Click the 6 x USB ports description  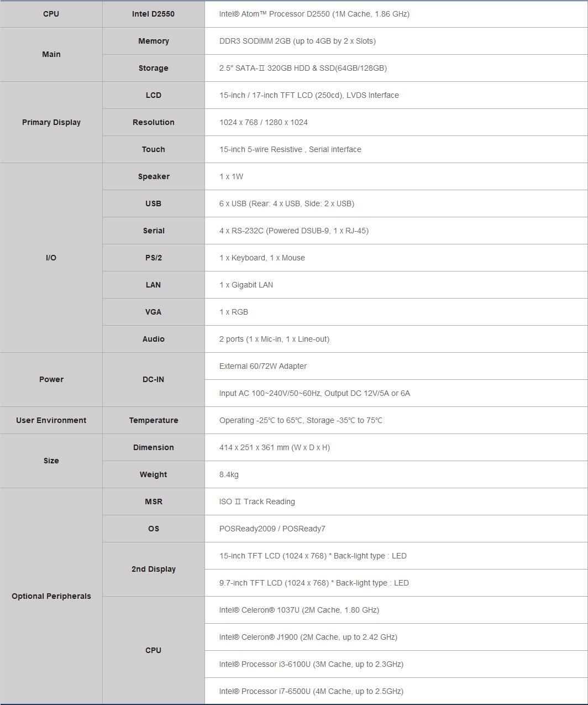pos(286,203)
